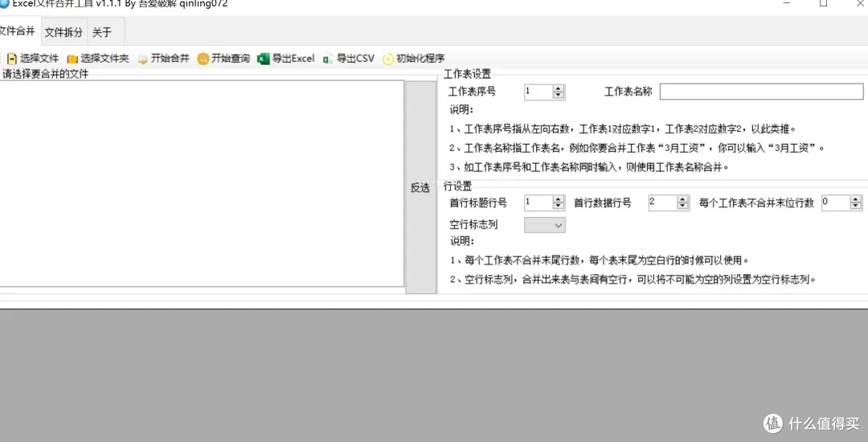
Task: Click the 导出Excel green icon
Action: [264, 59]
